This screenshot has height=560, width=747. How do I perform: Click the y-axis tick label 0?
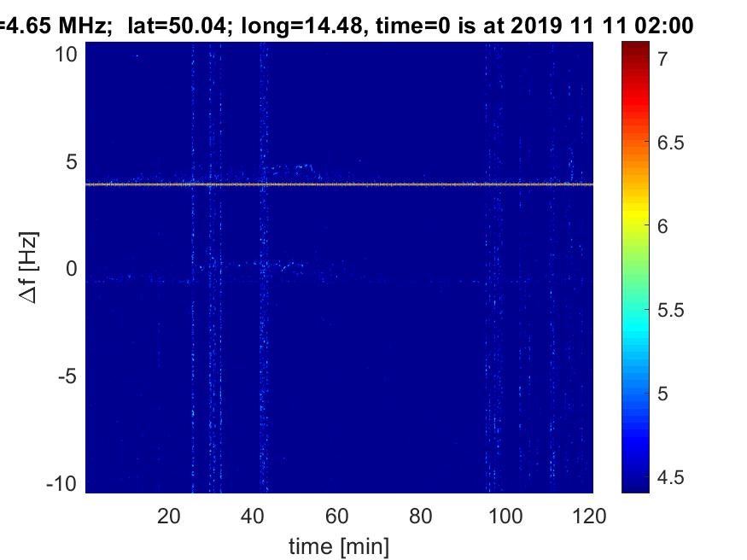point(73,269)
